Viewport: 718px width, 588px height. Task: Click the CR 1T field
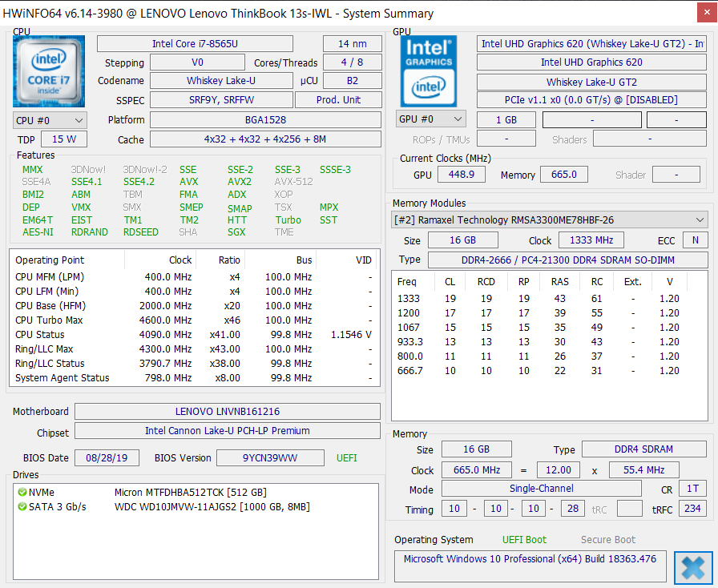[x=692, y=489]
